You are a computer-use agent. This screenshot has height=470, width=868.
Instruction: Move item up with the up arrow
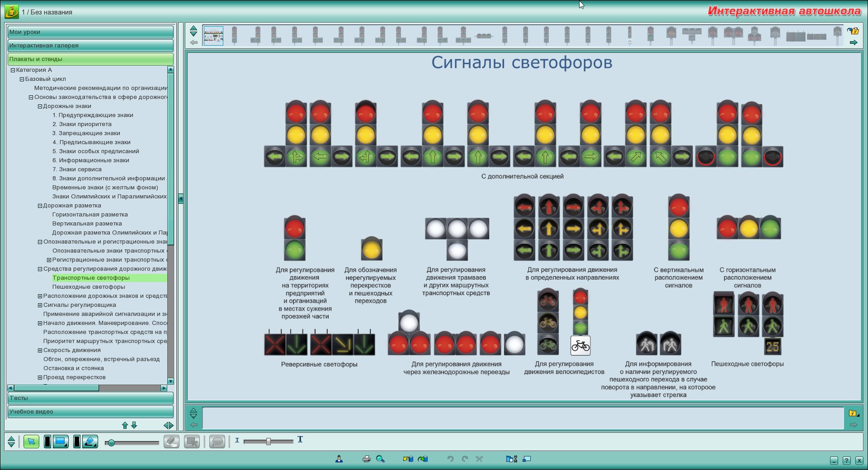pos(125,425)
